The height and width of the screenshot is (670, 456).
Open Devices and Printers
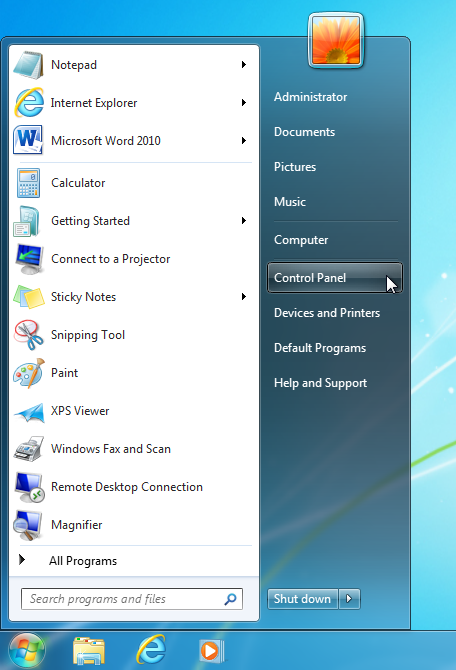click(x=327, y=313)
